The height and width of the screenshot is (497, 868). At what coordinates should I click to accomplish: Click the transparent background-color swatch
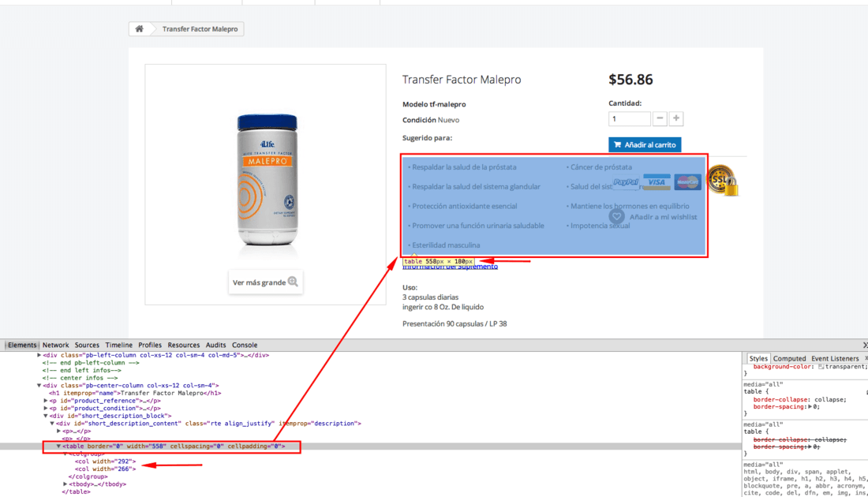pyautogui.click(x=821, y=366)
